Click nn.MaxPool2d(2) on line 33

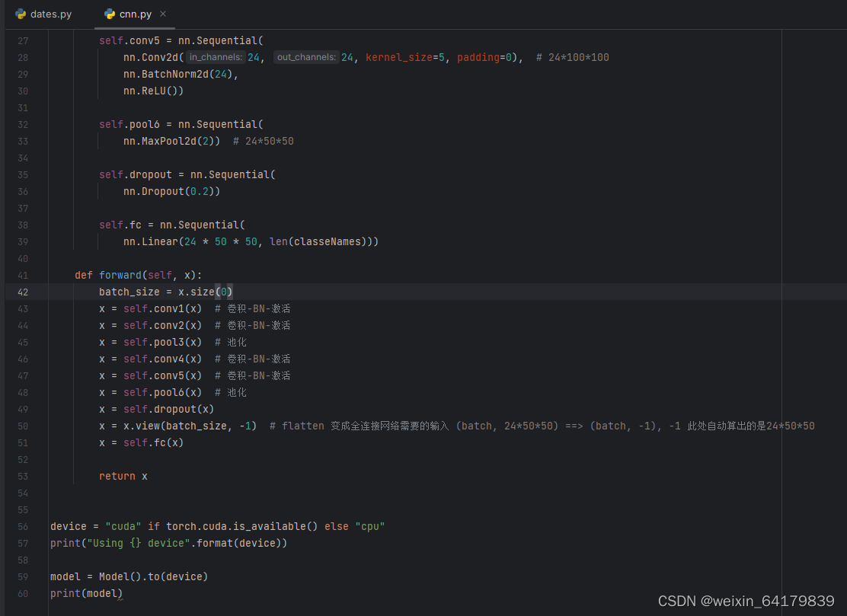coord(168,142)
